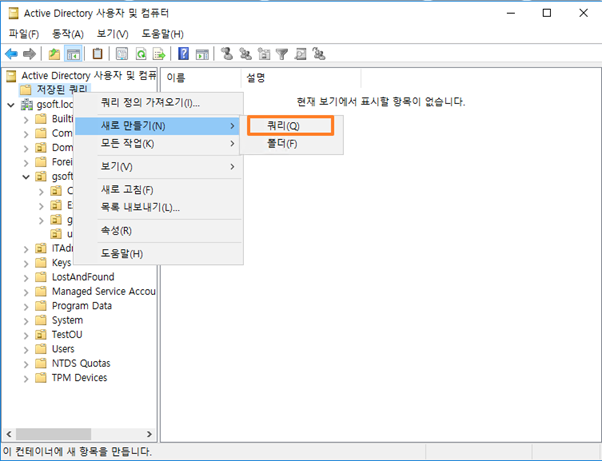Screen dimensions: 602x461
Task: Open filter options via funnel icon
Action: point(282,54)
